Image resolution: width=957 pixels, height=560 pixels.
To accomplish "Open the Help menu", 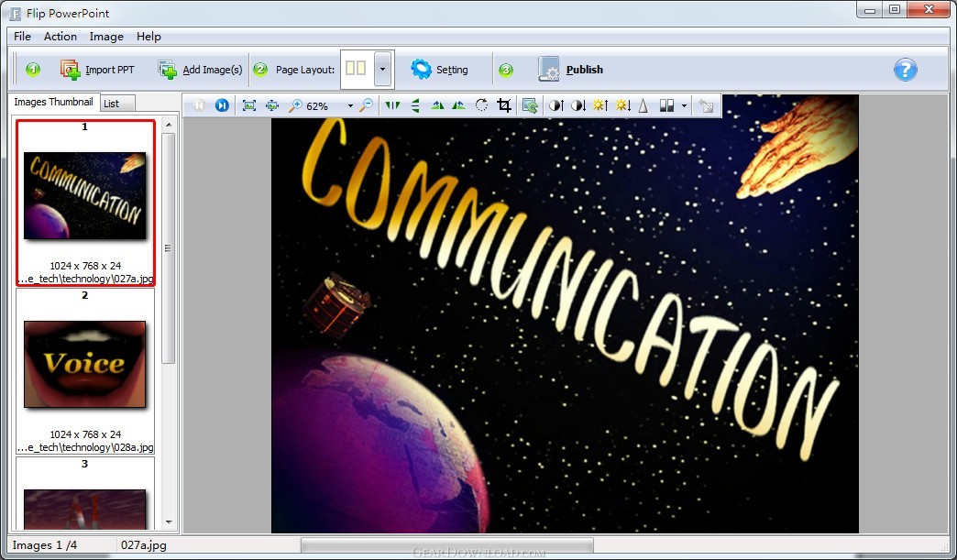I will pos(148,37).
